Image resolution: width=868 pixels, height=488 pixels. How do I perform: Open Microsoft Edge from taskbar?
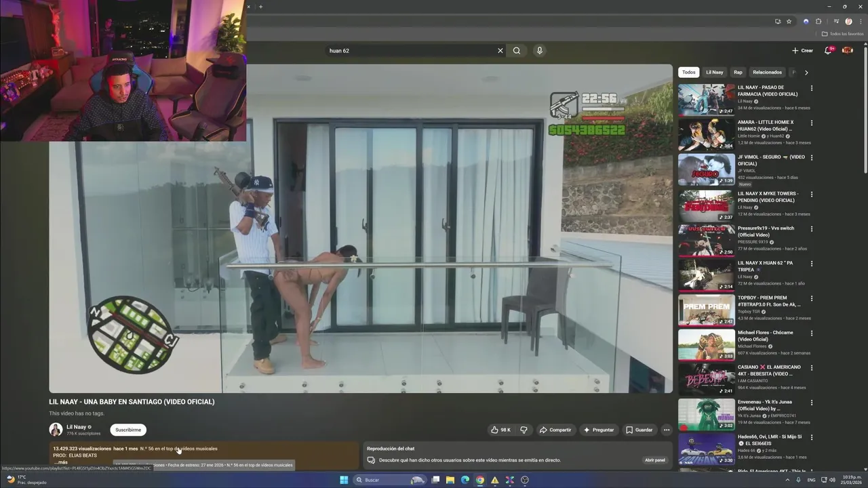(465, 480)
